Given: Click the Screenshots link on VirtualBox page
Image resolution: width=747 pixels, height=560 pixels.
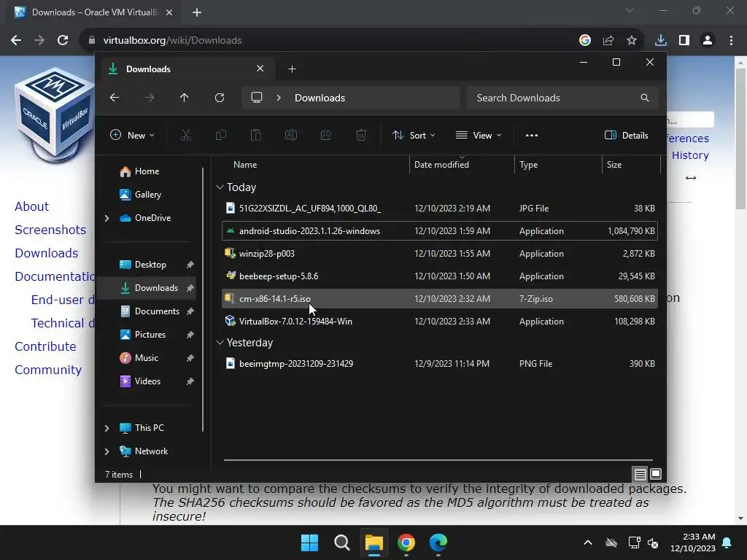Looking at the screenshot, I should coord(50,230).
